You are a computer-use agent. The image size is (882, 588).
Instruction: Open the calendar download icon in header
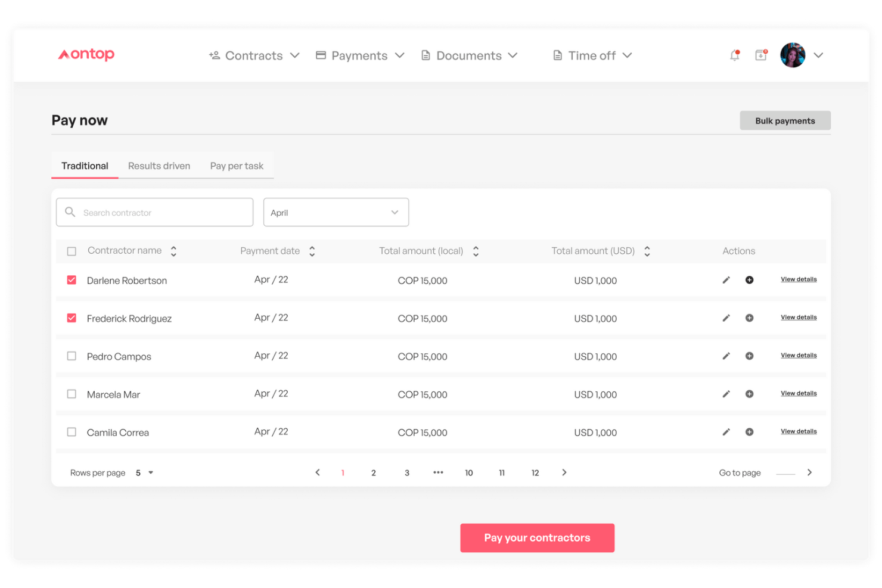coord(761,55)
